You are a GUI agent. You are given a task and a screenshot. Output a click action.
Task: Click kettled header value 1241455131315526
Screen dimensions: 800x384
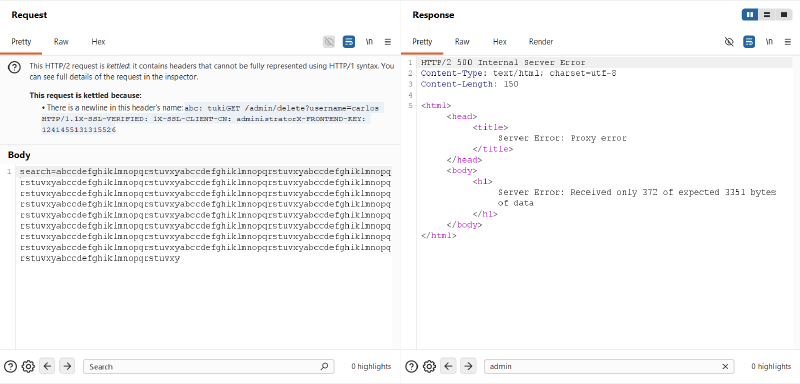79,130
